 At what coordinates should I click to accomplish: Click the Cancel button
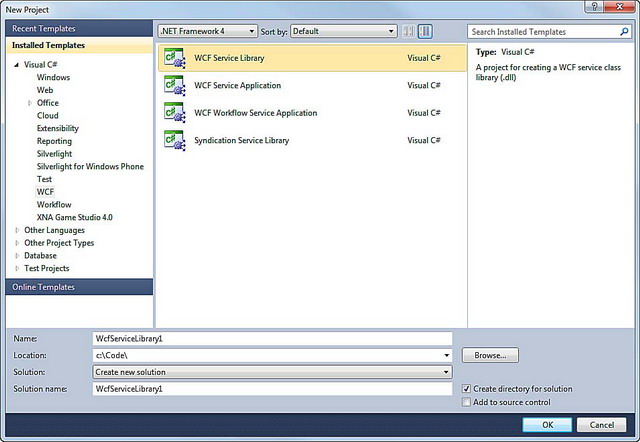[x=601, y=424]
